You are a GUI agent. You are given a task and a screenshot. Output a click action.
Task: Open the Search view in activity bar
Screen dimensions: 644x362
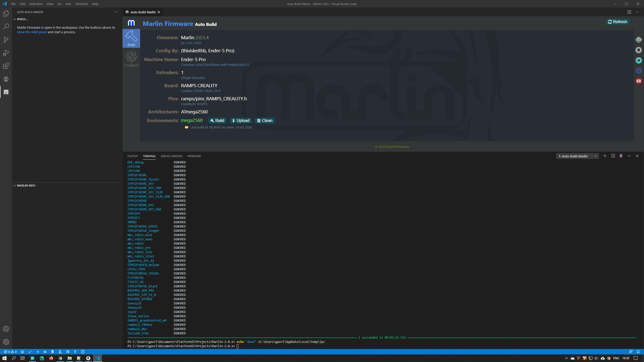pos(6,27)
